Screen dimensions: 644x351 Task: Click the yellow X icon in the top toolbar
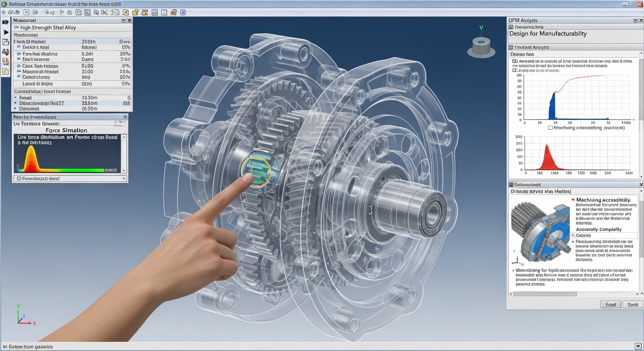tap(126, 12)
